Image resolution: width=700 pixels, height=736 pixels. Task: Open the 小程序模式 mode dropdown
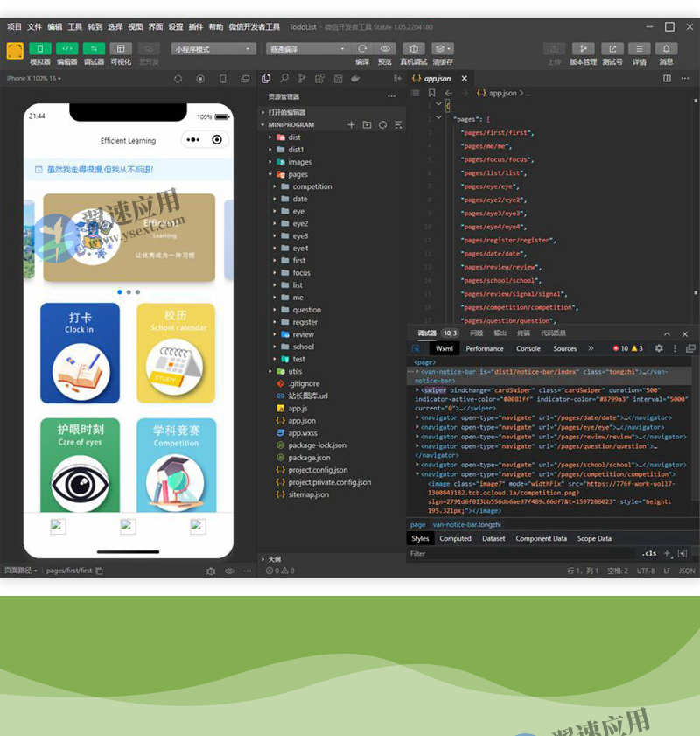click(x=213, y=49)
